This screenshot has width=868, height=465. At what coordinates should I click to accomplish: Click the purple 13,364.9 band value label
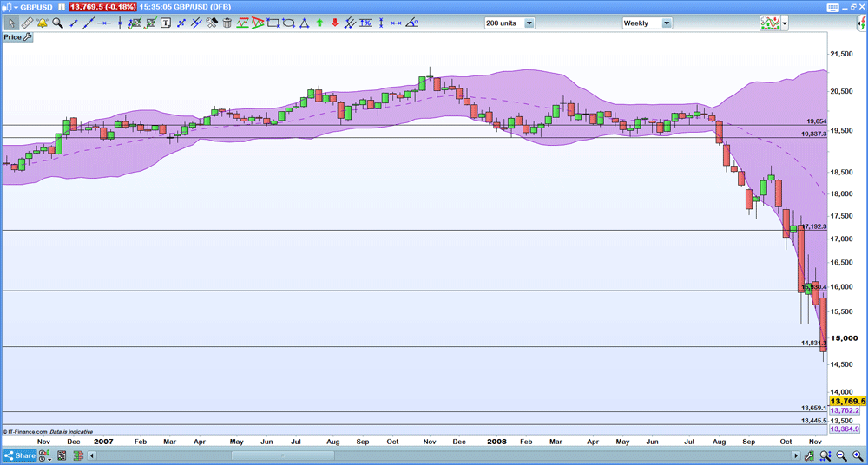click(x=845, y=429)
